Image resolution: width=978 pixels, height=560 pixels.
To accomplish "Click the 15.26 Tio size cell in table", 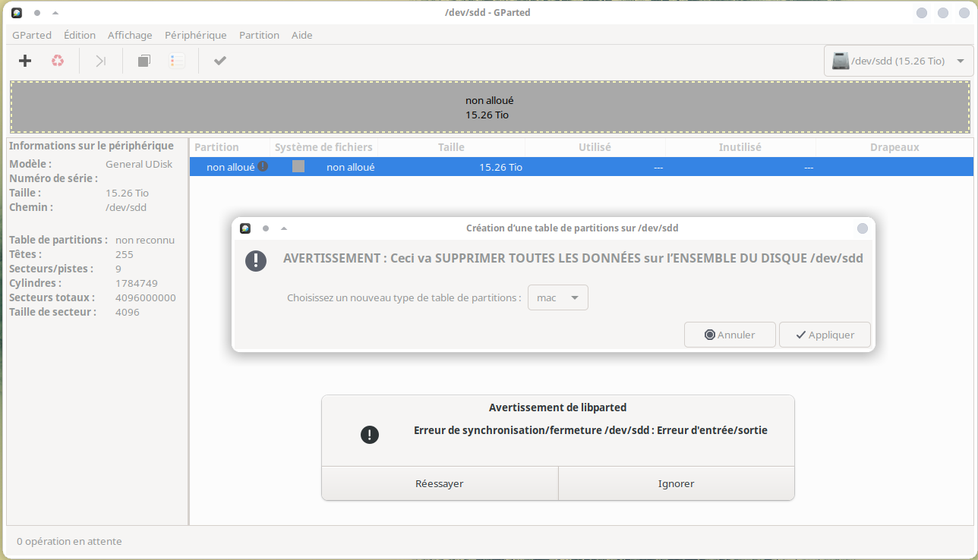I will (x=500, y=167).
